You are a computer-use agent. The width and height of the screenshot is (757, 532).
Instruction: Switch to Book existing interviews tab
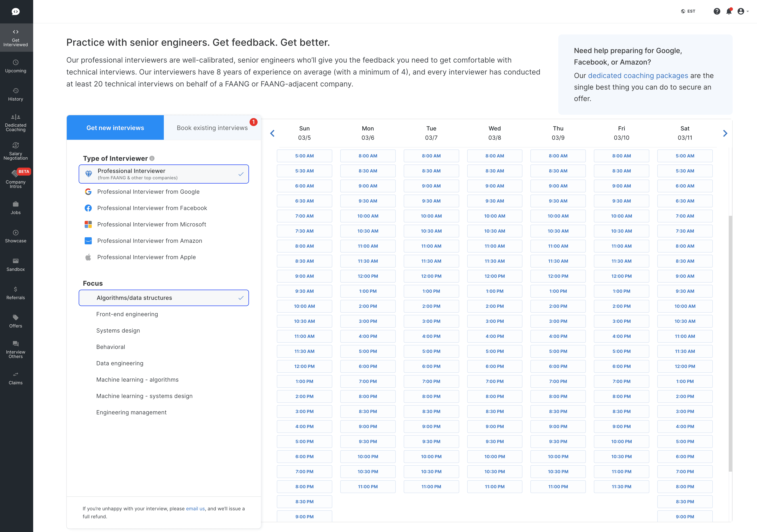(x=212, y=128)
